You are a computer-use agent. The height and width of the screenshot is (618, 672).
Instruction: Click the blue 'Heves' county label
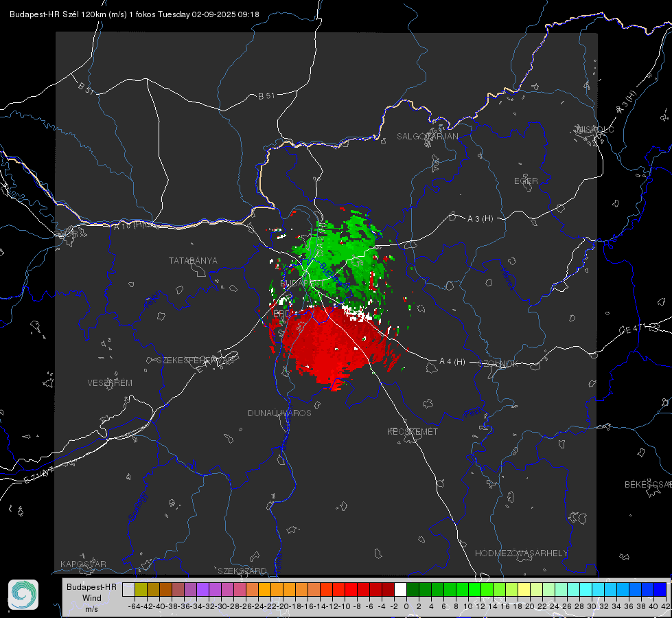click(507, 279)
